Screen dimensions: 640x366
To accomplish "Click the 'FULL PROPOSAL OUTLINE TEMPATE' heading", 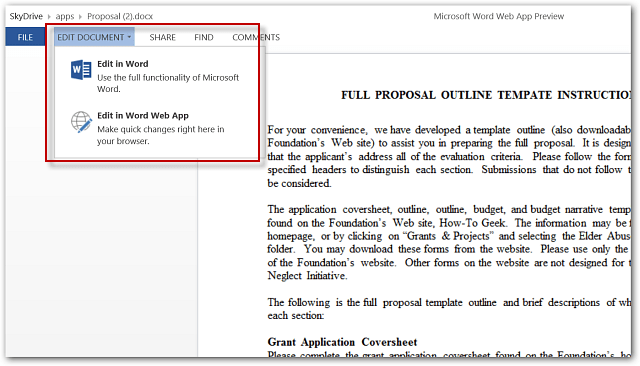I will tap(486, 95).
